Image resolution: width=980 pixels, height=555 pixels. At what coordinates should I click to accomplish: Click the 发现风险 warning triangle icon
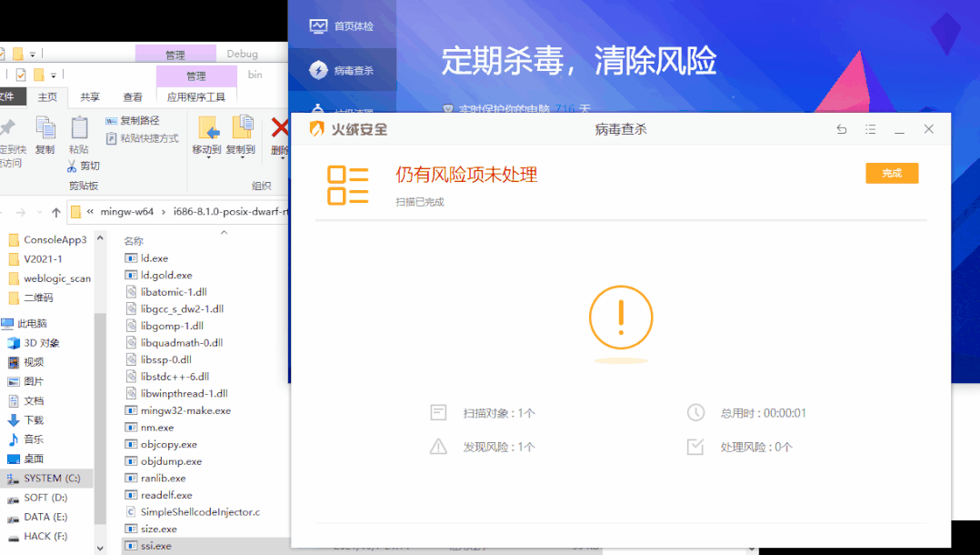438,446
